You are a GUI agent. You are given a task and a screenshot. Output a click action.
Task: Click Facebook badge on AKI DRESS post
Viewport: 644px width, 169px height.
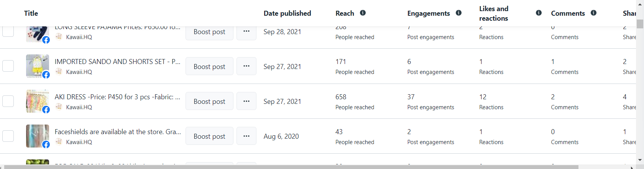tap(46, 110)
